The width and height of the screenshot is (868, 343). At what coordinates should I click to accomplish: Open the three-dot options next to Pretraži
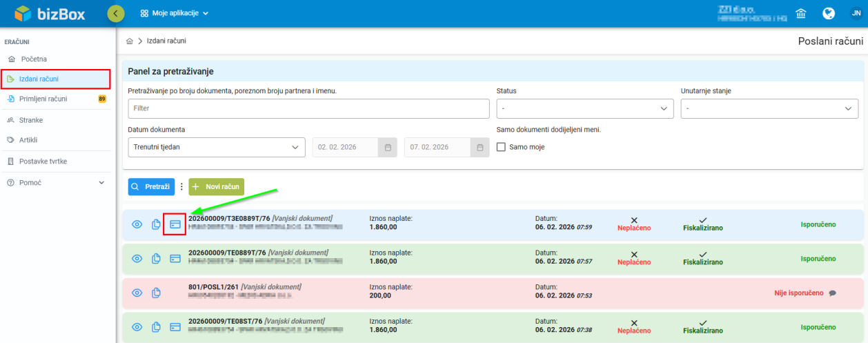point(182,187)
